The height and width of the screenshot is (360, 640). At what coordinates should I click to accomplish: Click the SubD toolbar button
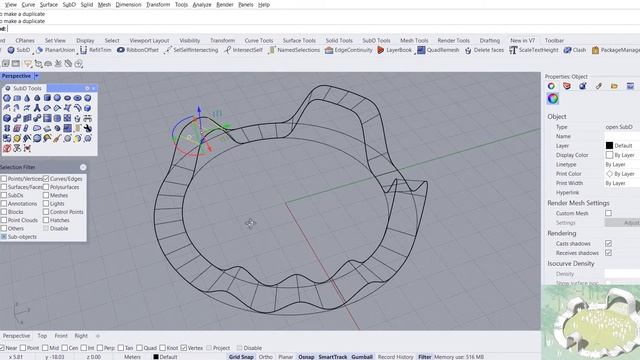pos(19,50)
